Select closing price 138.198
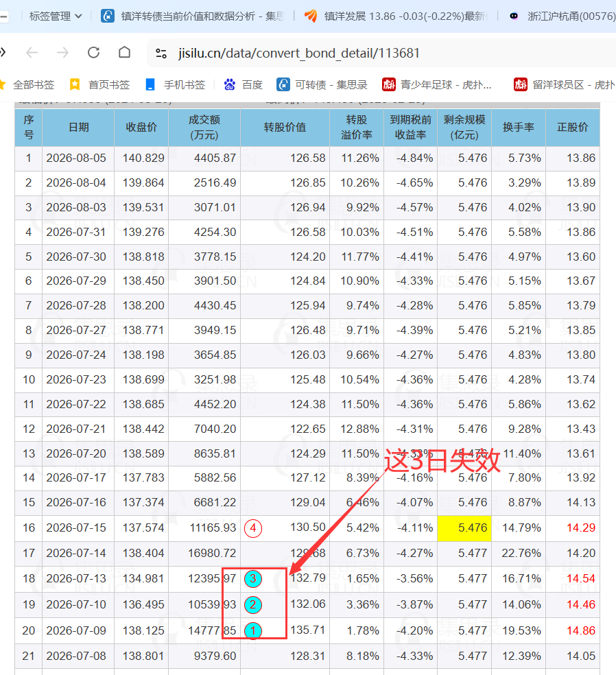Image resolution: width=616 pixels, height=675 pixels. point(143,355)
